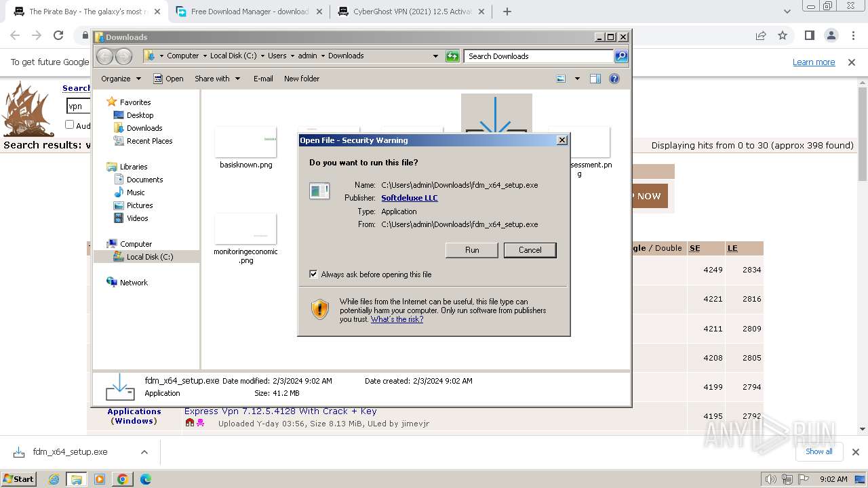Click the Search Downloads field
The height and width of the screenshot is (488, 868).
[x=539, y=56]
